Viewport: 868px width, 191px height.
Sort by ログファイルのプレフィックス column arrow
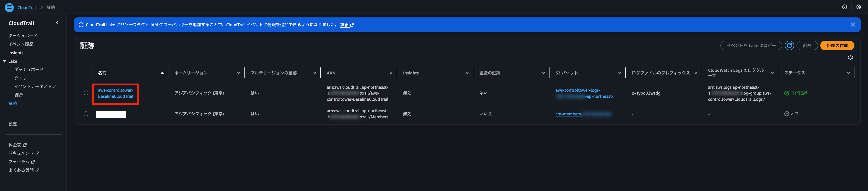click(696, 73)
